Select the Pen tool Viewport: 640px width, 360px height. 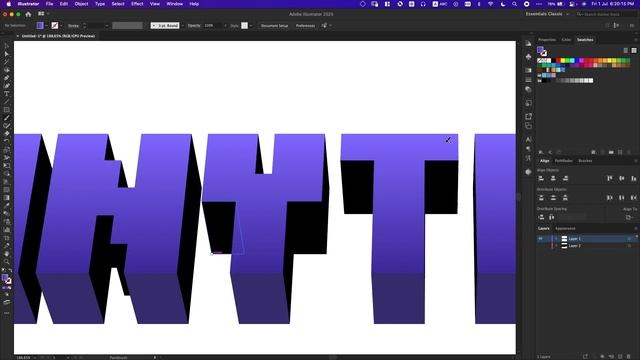pos(7,78)
